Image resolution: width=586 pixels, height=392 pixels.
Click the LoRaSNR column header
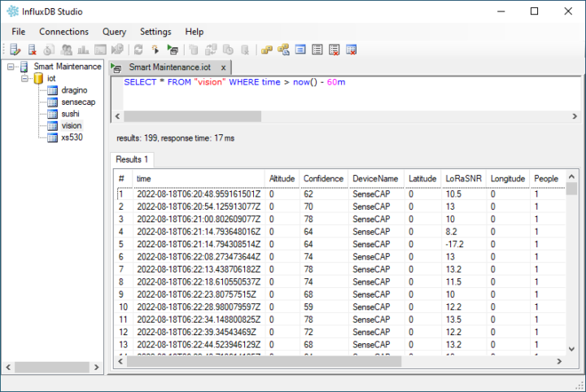click(x=463, y=179)
